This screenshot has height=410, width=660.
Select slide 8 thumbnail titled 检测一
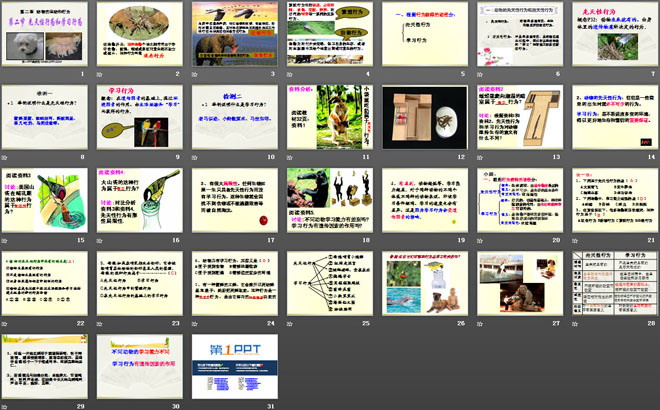tap(45, 117)
